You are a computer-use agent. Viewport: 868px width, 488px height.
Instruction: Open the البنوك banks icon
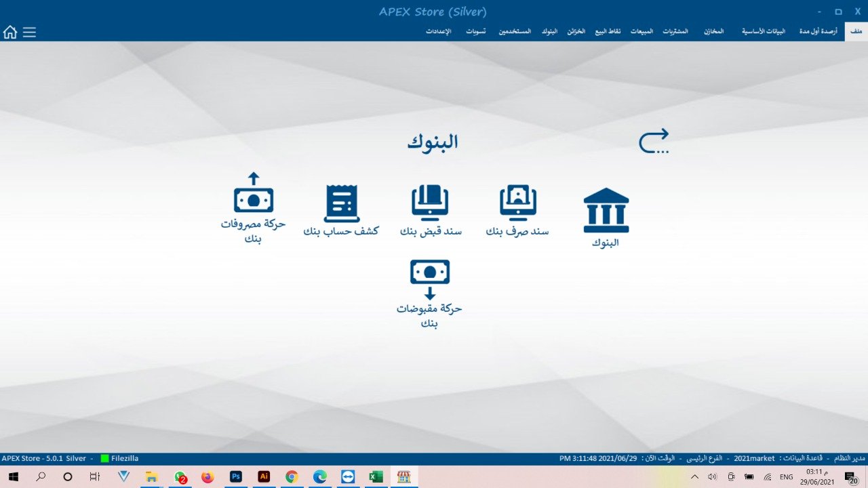[x=606, y=211]
